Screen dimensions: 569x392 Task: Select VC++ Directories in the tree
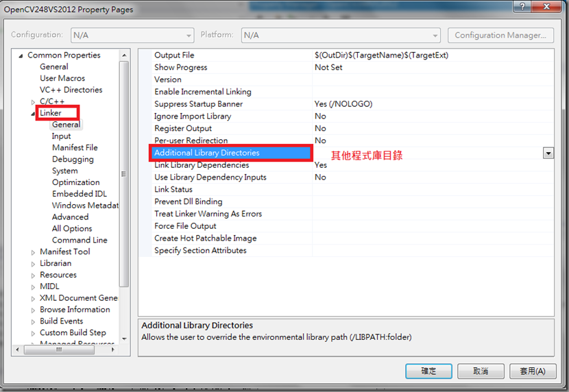(71, 90)
